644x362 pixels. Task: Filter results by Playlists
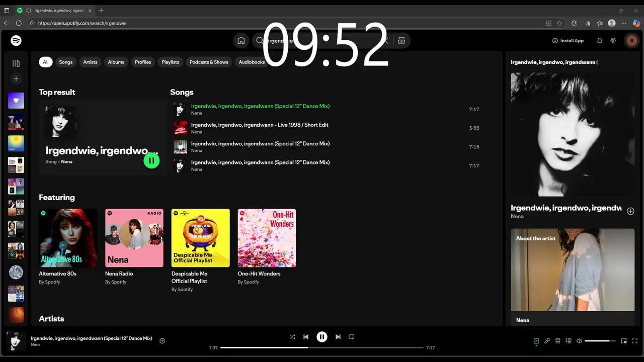pos(170,62)
